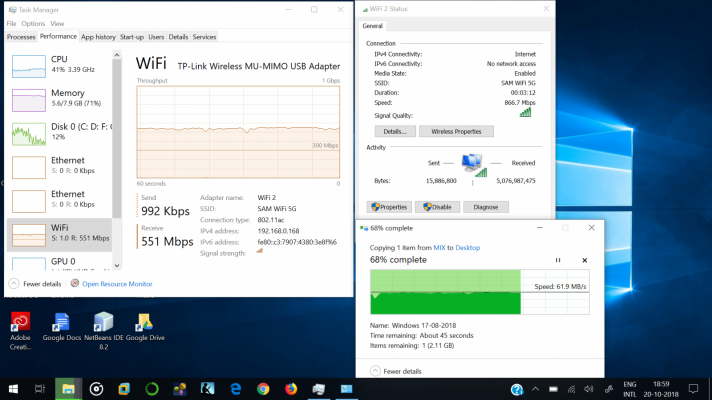Screen dimensions: 712x400
Task: Open the Adobe Creative Cloud desktop shortcut
Action: point(20,331)
